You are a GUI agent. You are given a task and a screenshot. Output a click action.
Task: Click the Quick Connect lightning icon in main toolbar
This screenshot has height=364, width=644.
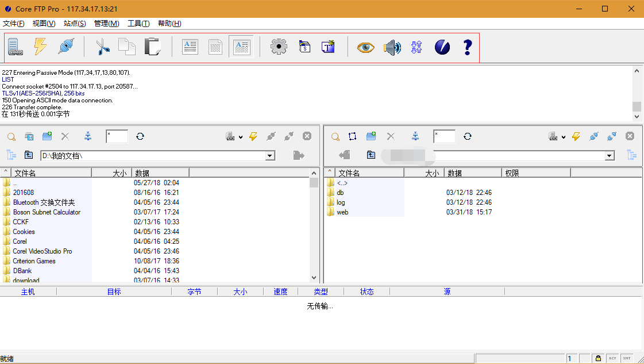(x=40, y=47)
